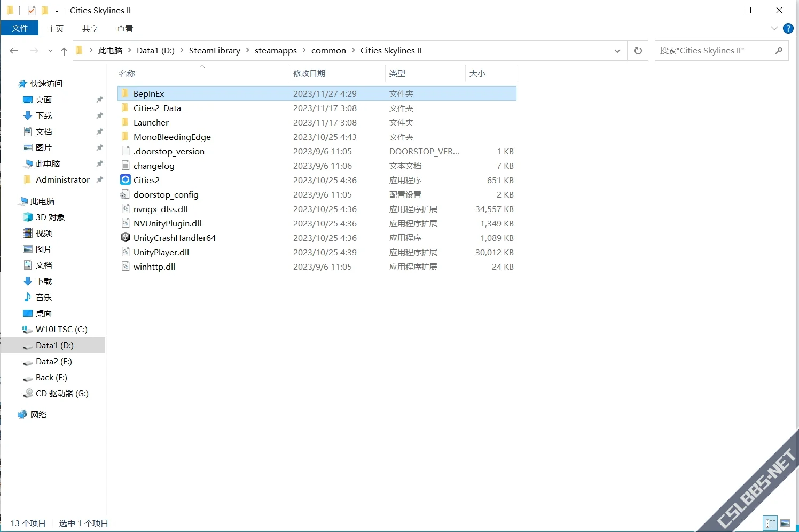Expand the chevron after common breadcrumb

click(x=353, y=51)
